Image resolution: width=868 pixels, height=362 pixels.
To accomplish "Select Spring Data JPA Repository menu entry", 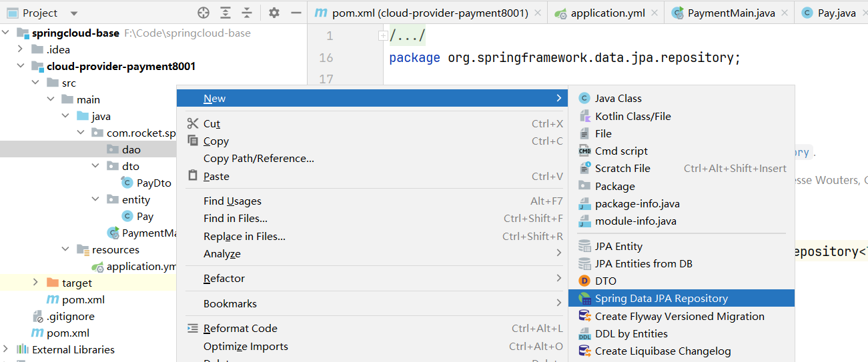I will (x=661, y=299).
